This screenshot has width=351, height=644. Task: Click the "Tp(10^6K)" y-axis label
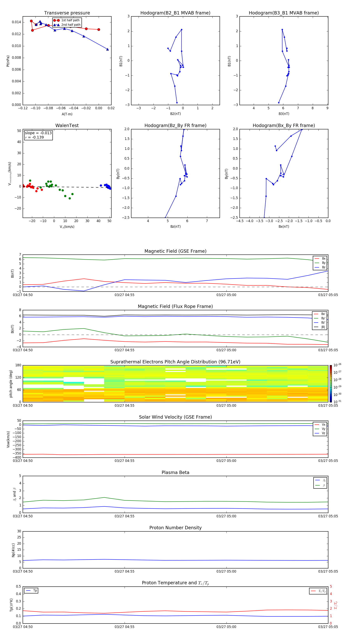coord(11,605)
